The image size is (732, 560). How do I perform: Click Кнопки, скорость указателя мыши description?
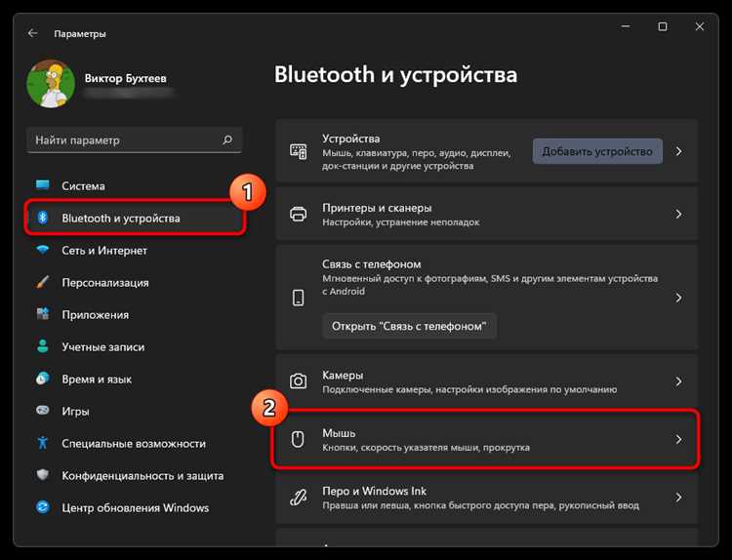pyautogui.click(x=426, y=448)
